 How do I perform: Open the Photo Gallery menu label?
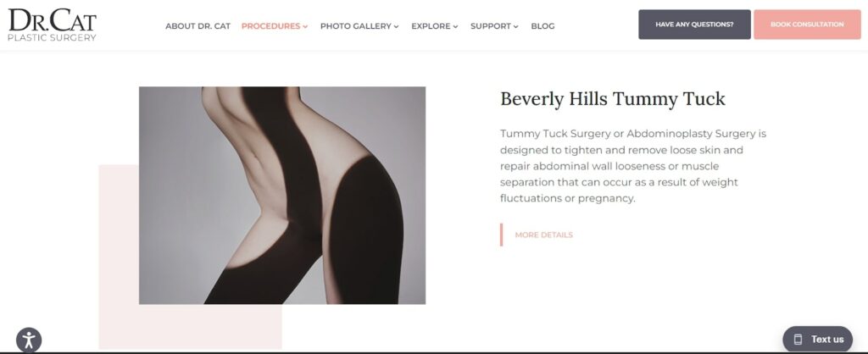(x=356, y=26)
